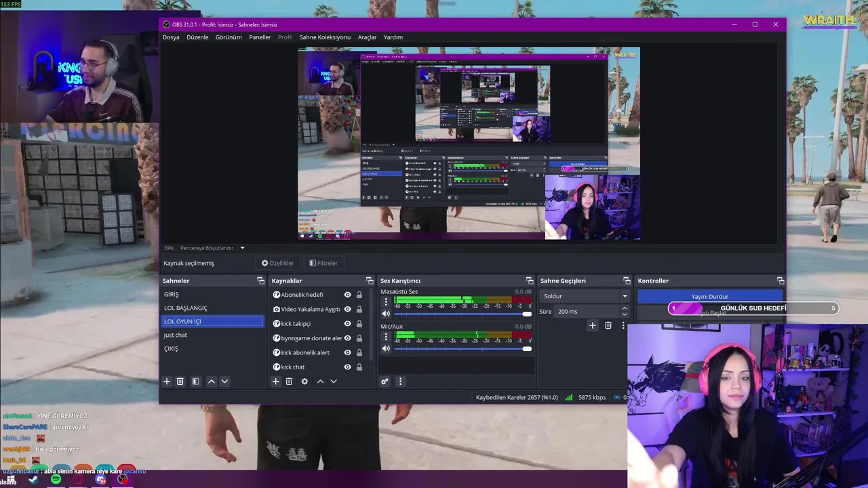
Task: Open Masaüstü Ses options three-dot menu
Action: click(386, 302)
